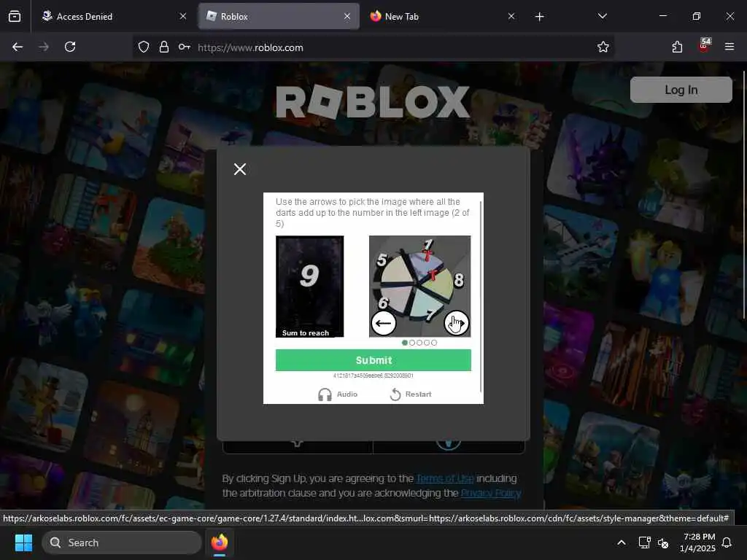Open saved passwords key icon
The image size is (747, 560).
point(185,47)
